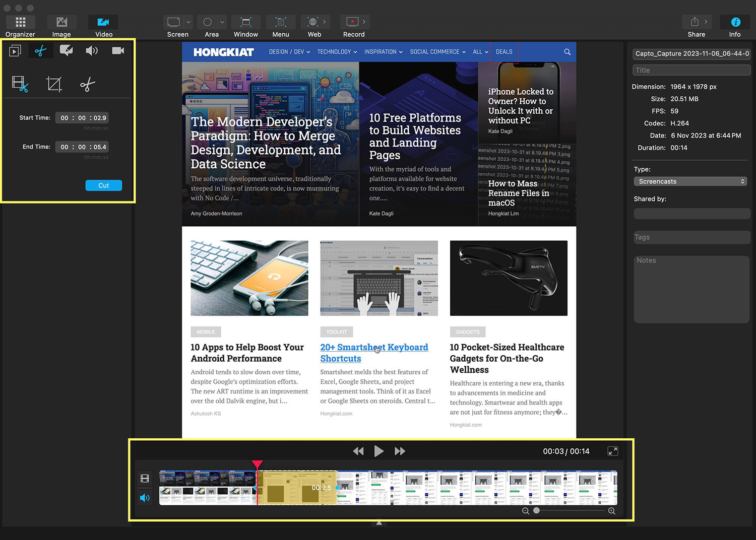Play the video
The width and height of the screenshot is (756, 540).
pos(379,451)
